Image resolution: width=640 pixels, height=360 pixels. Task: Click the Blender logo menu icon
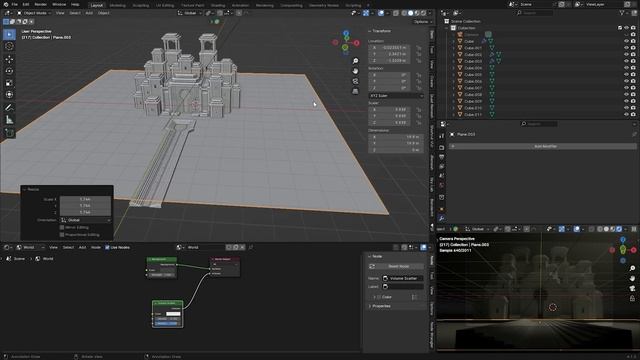point(5,4)
